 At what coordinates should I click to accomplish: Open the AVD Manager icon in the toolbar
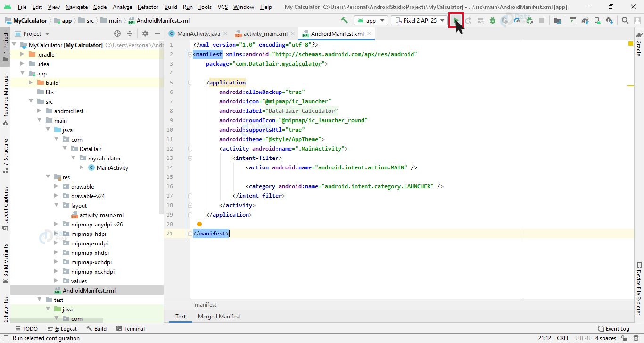tap(598, 21)
